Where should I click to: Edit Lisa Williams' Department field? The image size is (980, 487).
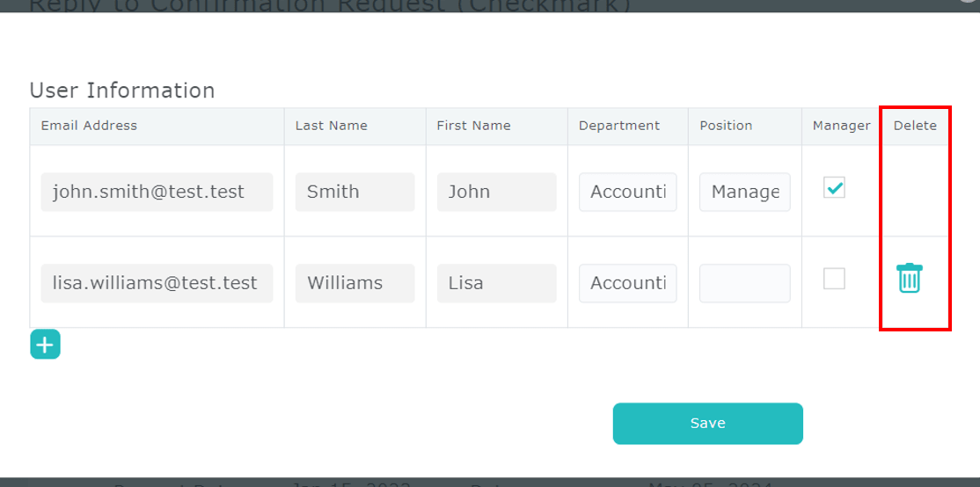pos(627,283)
